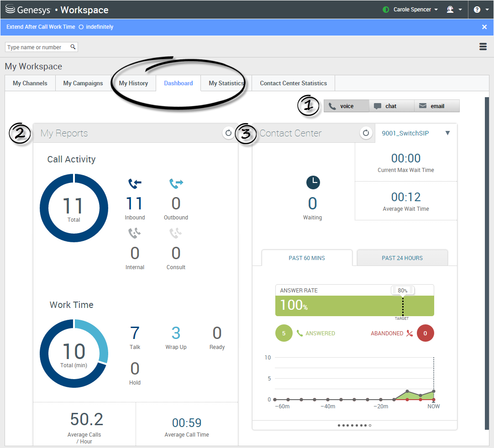Switch the dashboard to the voice channel
The width and height of the screenshot is (494, 448).
tap(346, 106)
